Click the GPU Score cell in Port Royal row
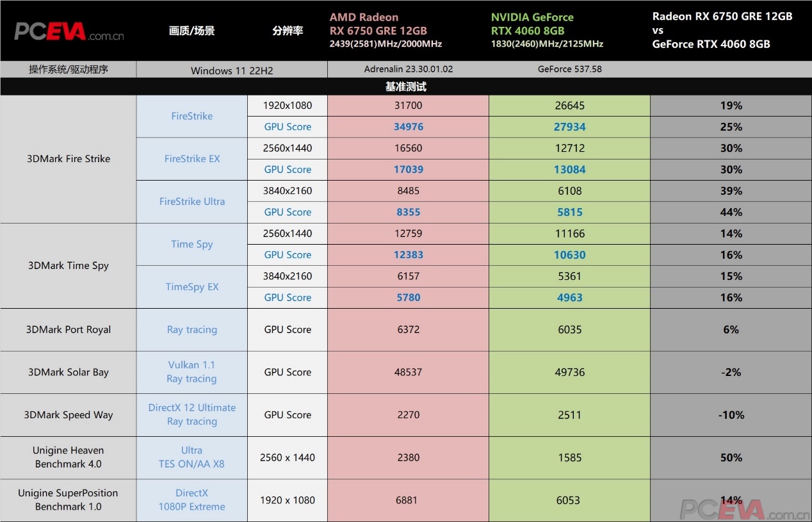 pyautogui.click(x=288, y=330)
